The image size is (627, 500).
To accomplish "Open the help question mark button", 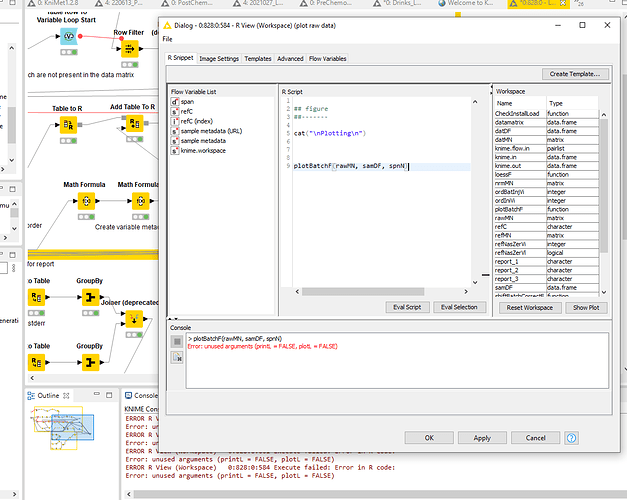I will click(571, 438).
